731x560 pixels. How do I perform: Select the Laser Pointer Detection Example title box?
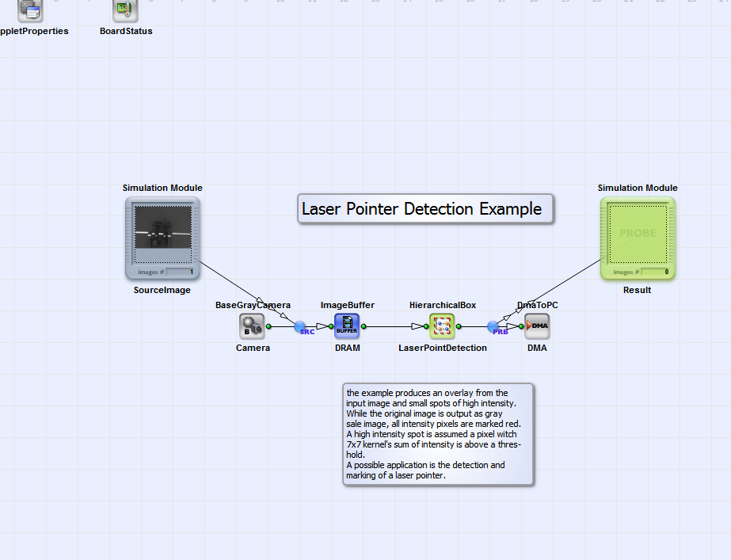425,209
